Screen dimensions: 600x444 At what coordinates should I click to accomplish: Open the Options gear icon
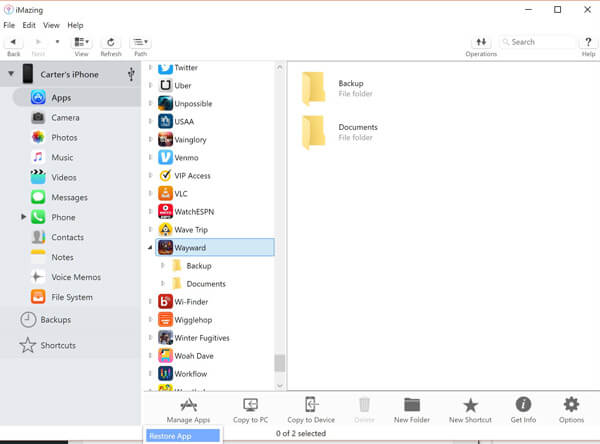[x=571, y=404]
